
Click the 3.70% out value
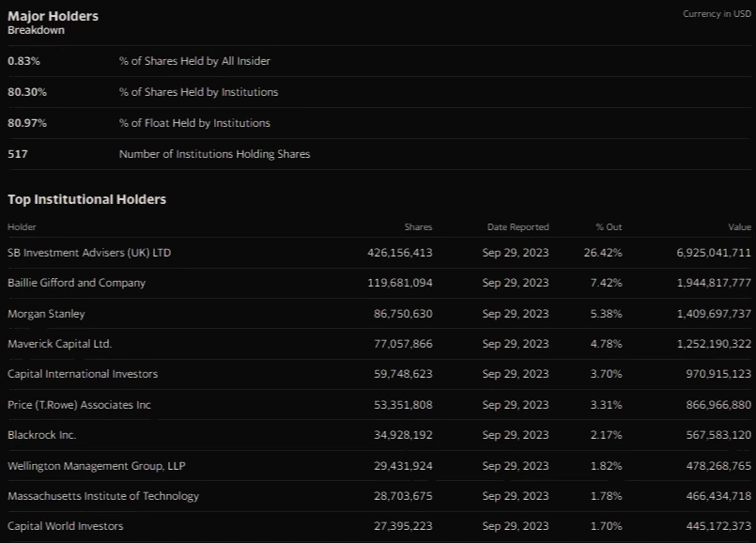[x=606, y=374]
